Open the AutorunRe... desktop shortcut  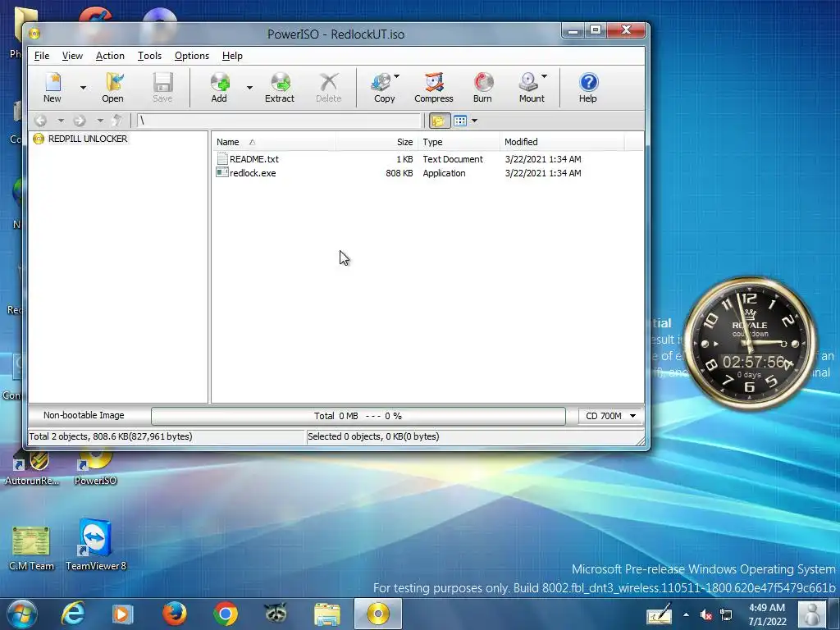click(32, 467)
